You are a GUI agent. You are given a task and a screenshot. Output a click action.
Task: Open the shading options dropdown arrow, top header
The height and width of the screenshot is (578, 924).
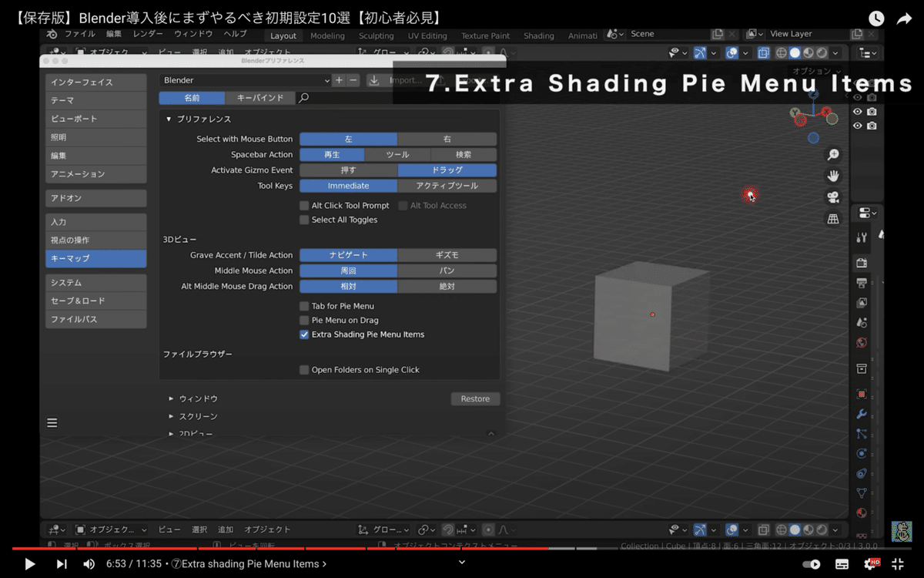click(836, 53)
